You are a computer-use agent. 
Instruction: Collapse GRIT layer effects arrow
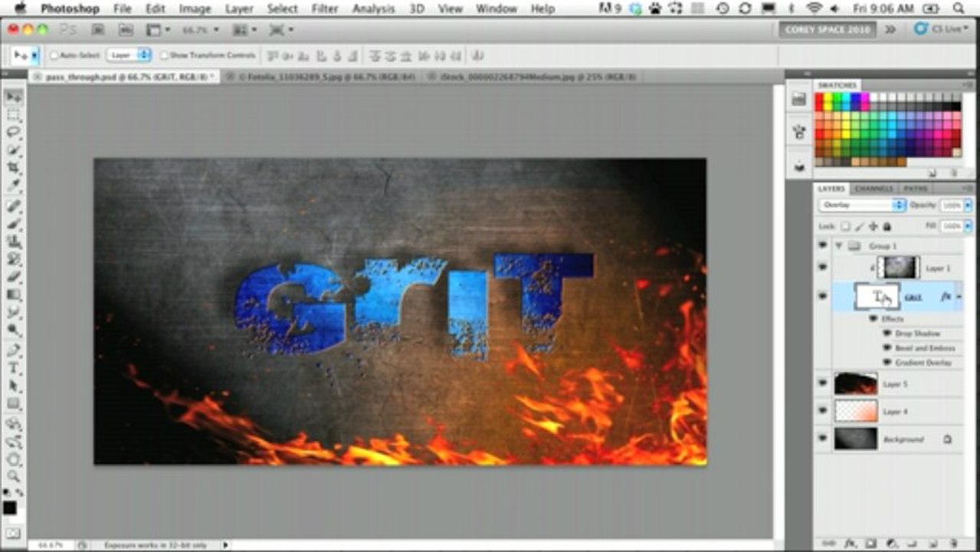959,296
